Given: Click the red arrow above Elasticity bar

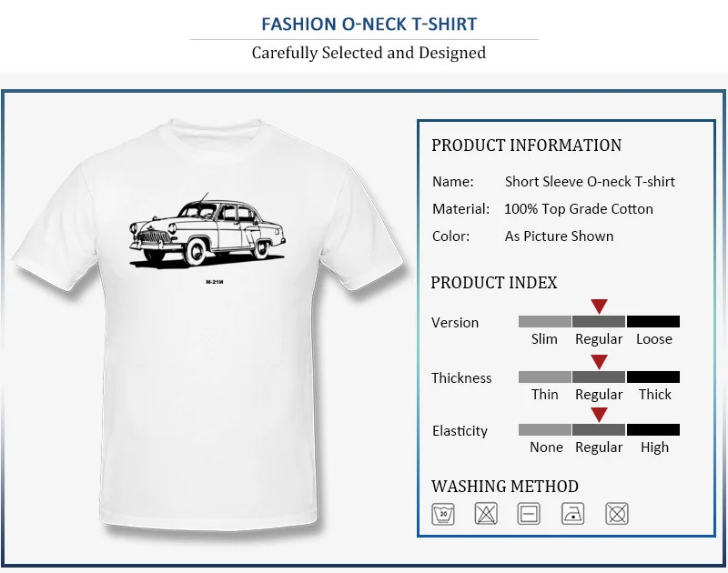Looking at the screenshot, I should tap(599, 415).
